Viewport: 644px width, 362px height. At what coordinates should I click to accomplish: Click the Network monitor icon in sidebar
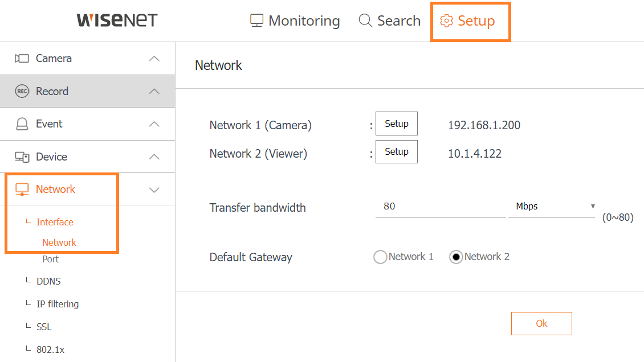pos(22,190)
